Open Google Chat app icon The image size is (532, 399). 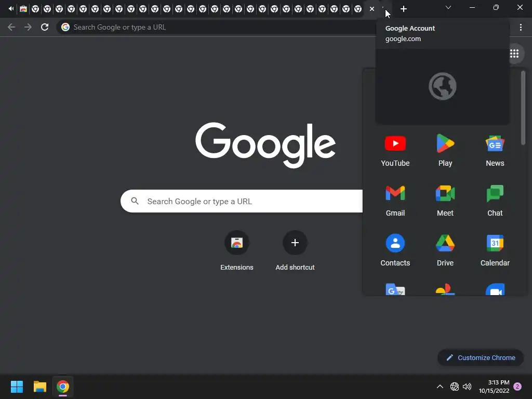(495, 201)
